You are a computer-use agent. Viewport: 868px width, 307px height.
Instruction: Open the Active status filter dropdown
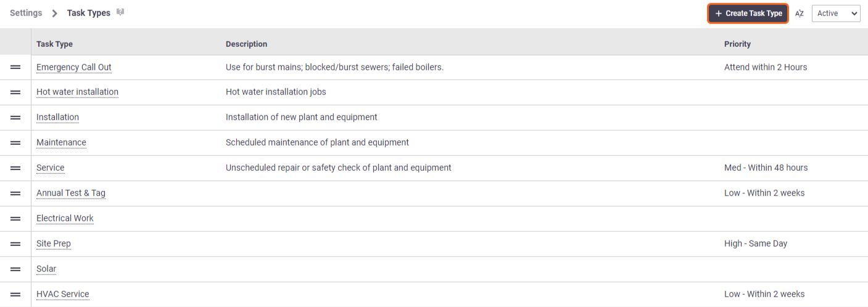[836, 14]
